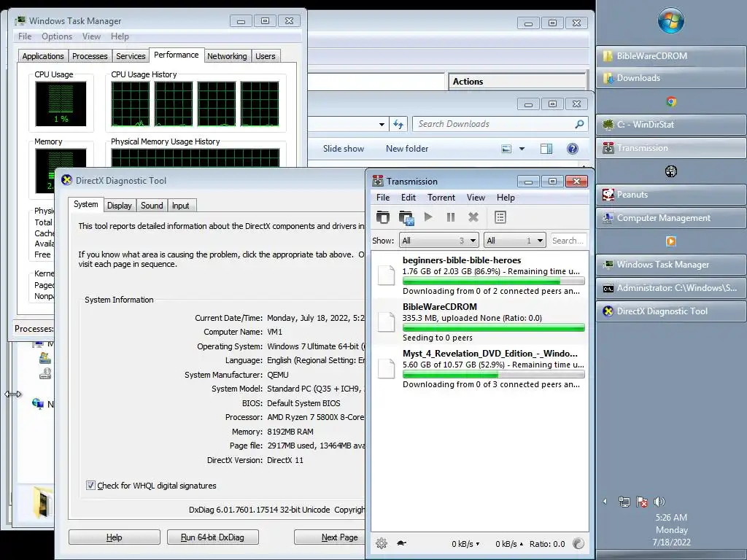The height and width of the screenshot is (560, 747).
Task: Click Slide show in Downloads window toolbar
Action: coord(344,149)
